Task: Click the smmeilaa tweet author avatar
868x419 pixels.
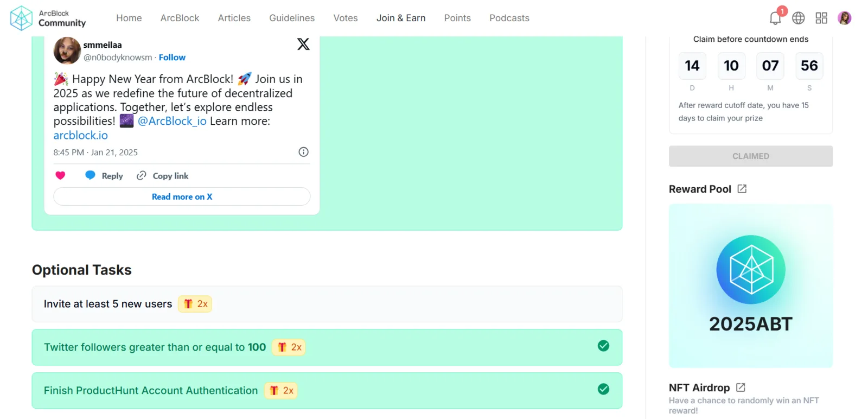Action: [x=67, y=50]
